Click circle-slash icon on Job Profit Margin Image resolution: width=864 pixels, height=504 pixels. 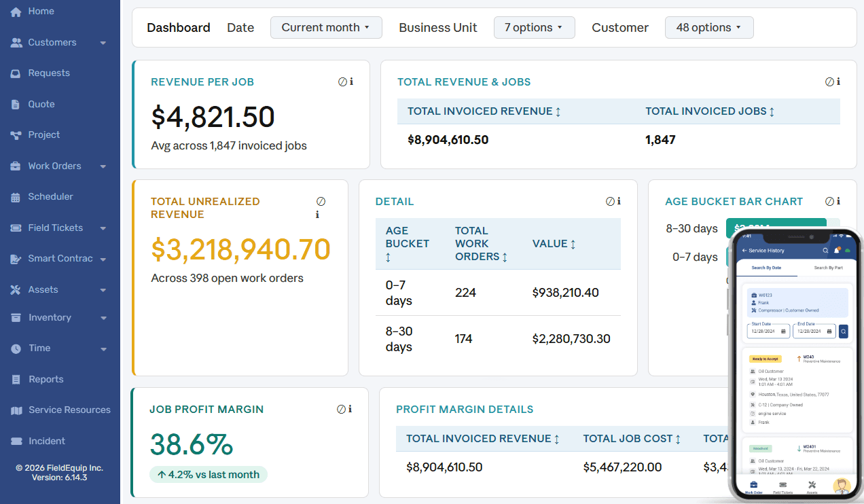341,409
